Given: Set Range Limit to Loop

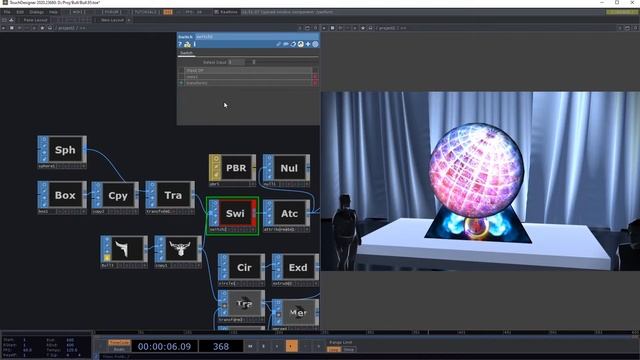Looking at the screenshot, I should click(333, 350).
